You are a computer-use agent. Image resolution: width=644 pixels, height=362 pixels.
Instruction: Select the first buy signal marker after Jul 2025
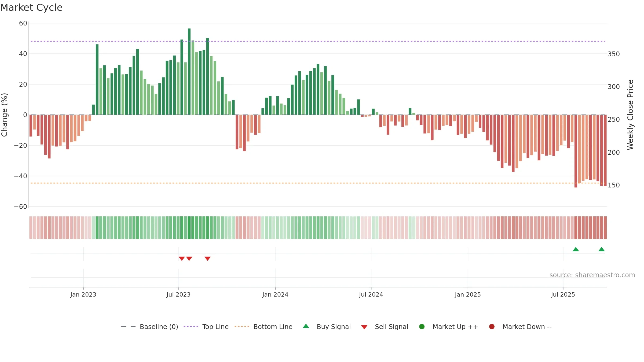pos(576,249)
